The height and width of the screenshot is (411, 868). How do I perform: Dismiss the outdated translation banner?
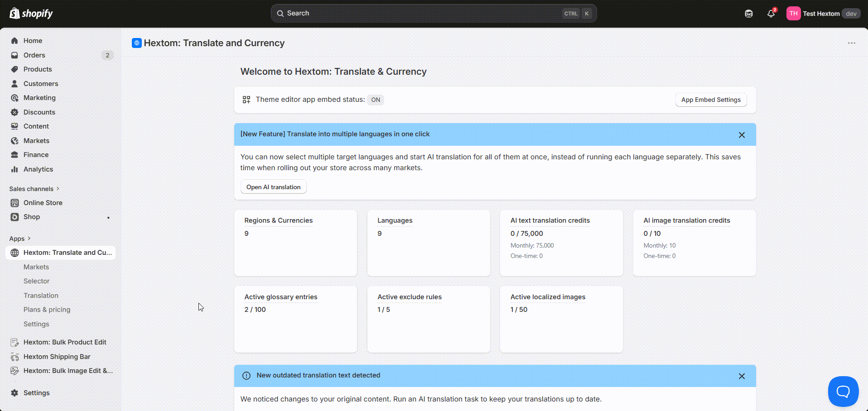pyautogui.click(x=742, y=376)
